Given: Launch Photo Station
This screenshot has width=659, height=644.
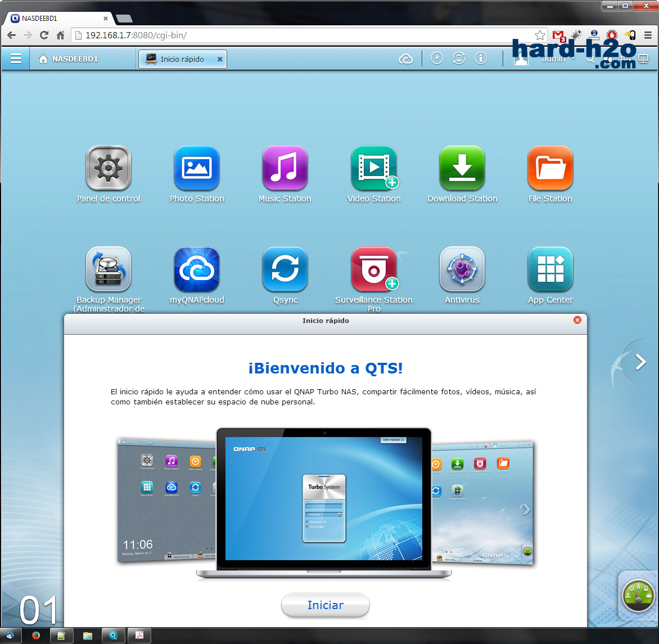Looking at the screenshot, I should 197,168.
